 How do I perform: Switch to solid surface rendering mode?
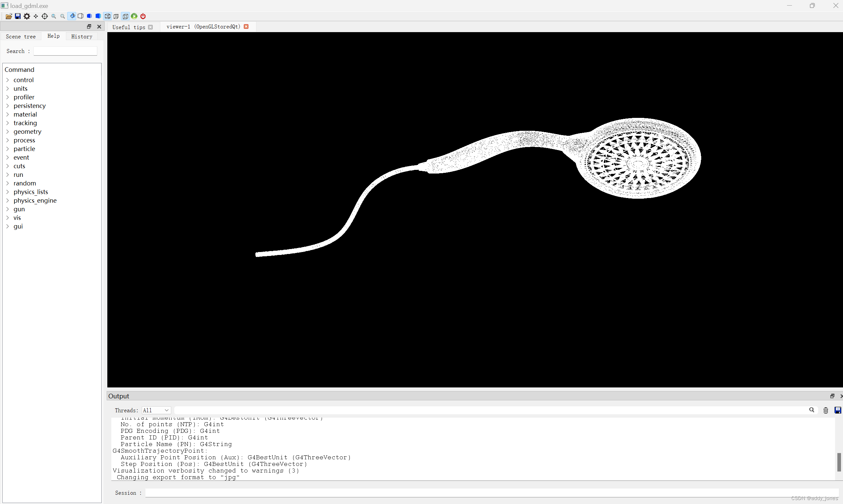click(x=98, y=16)
